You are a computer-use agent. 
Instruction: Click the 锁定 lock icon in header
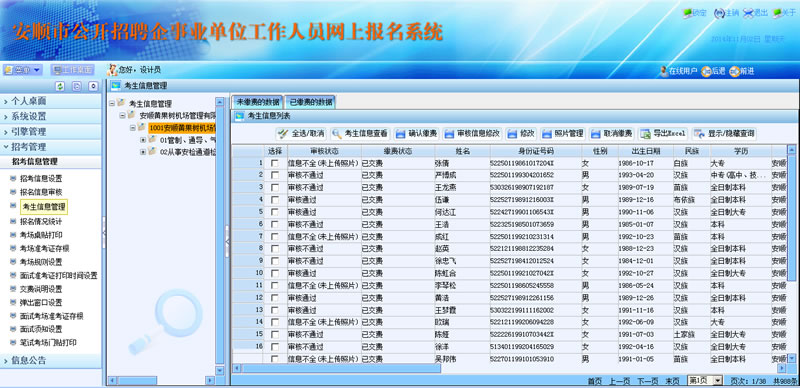(x=688, y=14)
